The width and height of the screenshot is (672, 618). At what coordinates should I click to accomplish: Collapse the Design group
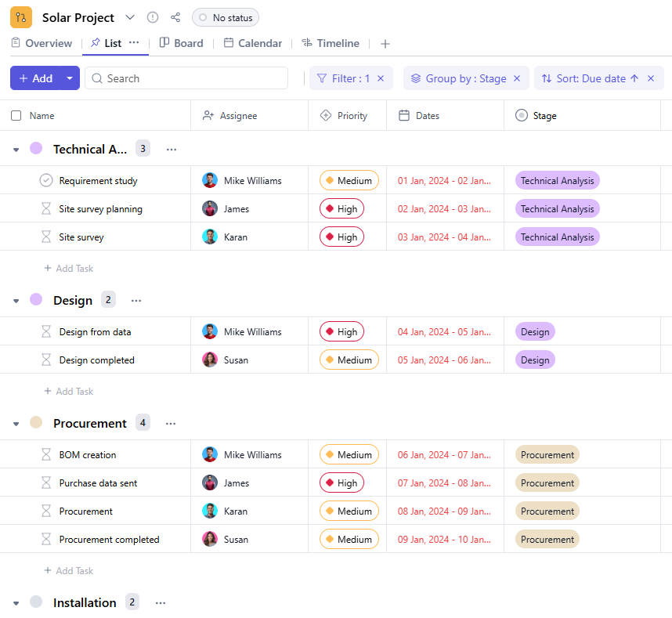tap(16, 301)
